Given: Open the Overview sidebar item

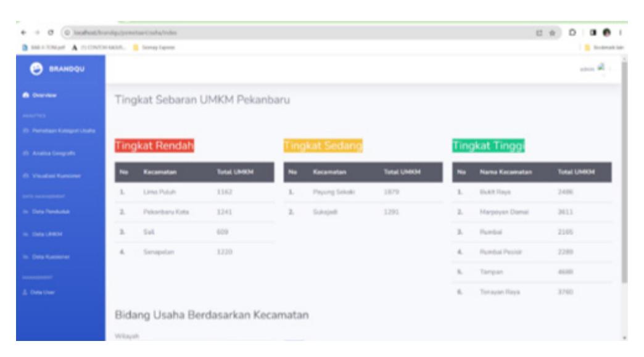Looking at the screenshot, I should click(x=40, y=95).
